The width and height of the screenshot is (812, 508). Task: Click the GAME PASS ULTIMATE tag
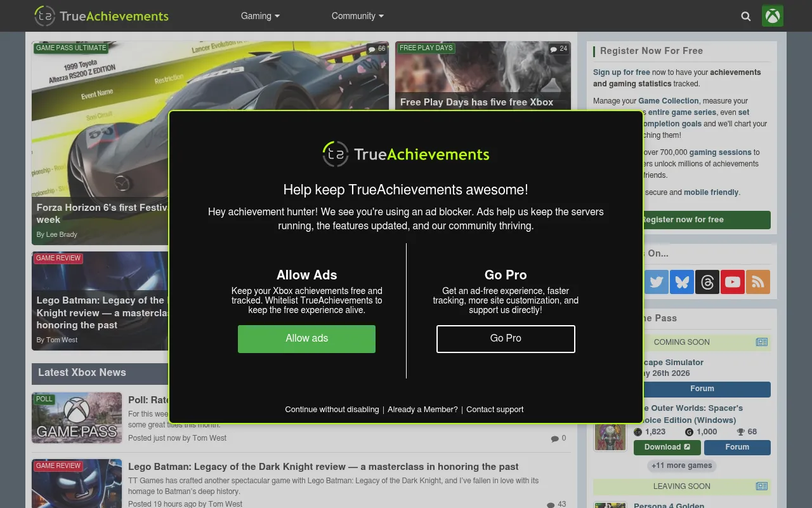[x=71, y=48]
